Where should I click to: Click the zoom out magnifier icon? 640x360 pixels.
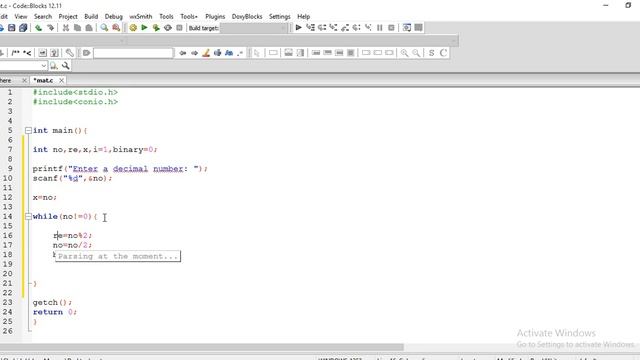coord(416,53)
